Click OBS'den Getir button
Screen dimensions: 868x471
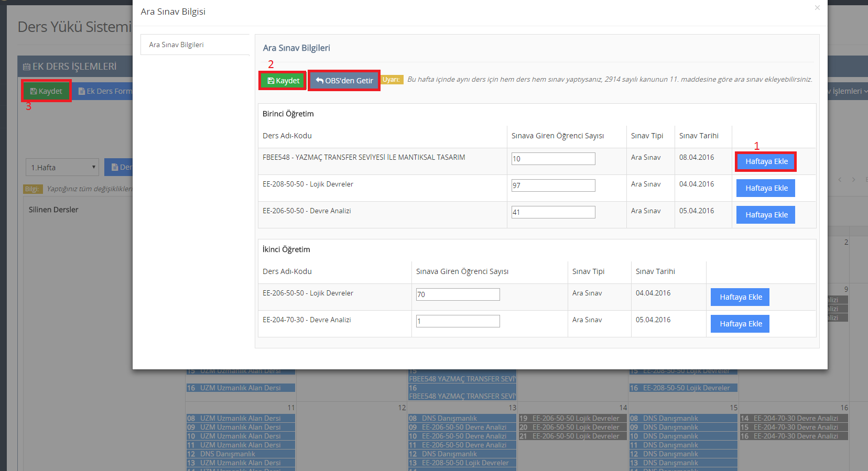(x=344, y=81)
